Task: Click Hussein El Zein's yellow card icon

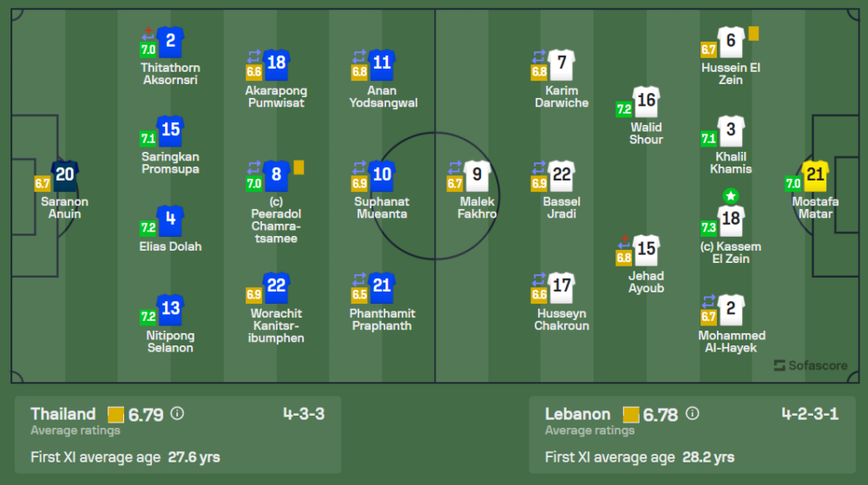Action: (753, 33)
